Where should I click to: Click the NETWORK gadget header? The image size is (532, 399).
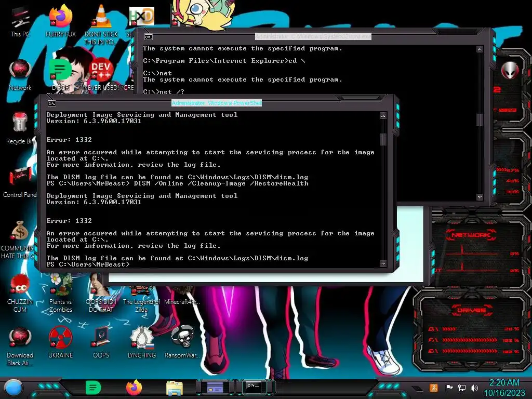[471, 235]
